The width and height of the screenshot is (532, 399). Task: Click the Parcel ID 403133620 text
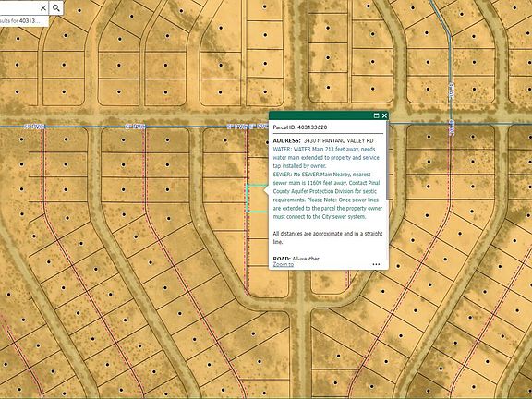coord(300,127)
